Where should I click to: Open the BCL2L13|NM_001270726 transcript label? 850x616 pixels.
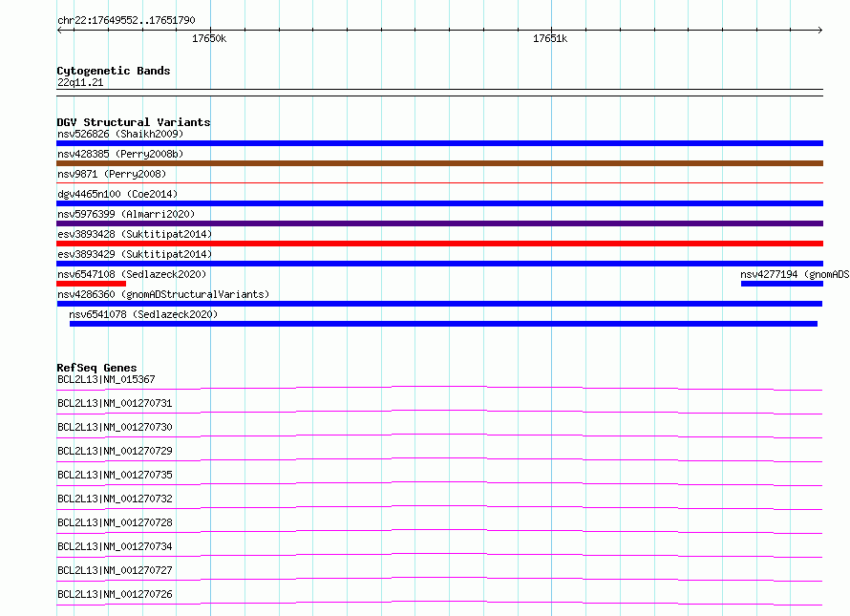point(115,594)
